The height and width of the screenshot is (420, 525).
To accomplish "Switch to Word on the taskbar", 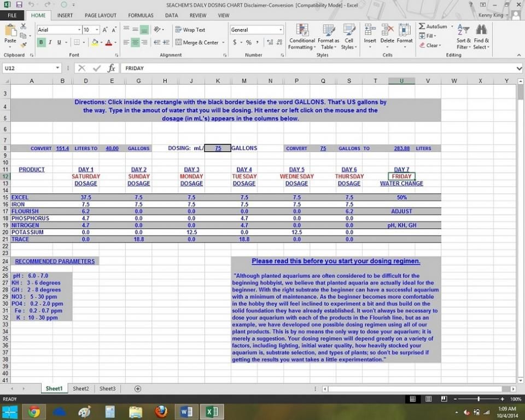I will (x=186, y=412).
